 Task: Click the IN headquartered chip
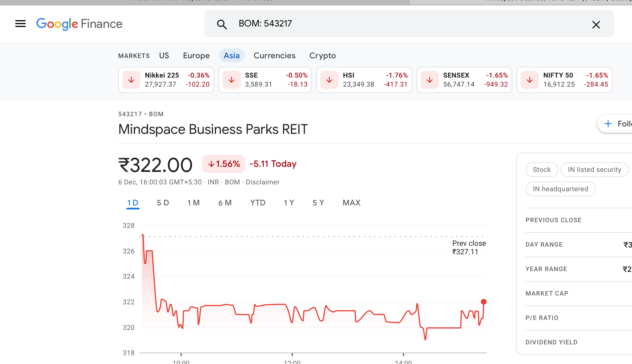click(x=560, y=189)
